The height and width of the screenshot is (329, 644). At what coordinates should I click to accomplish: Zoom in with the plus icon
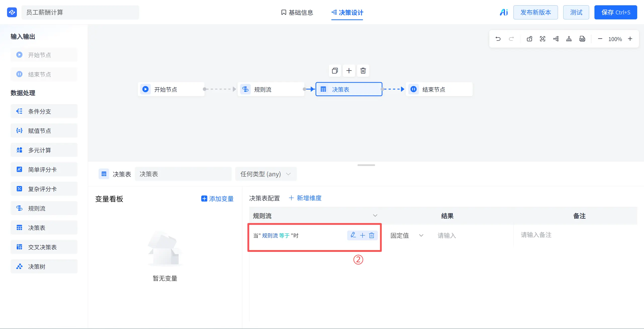click(x=630, y=39)
